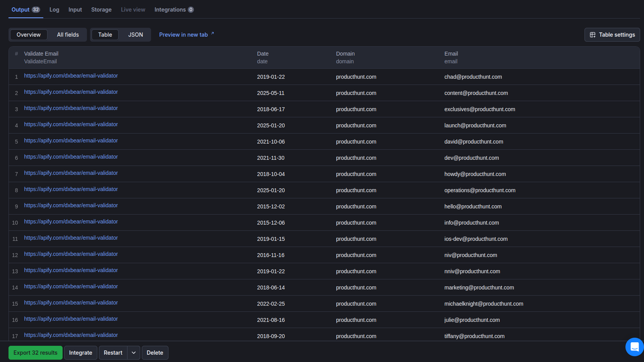Click the Date column header
Screen dimensions: 644x362
(263, 58)
